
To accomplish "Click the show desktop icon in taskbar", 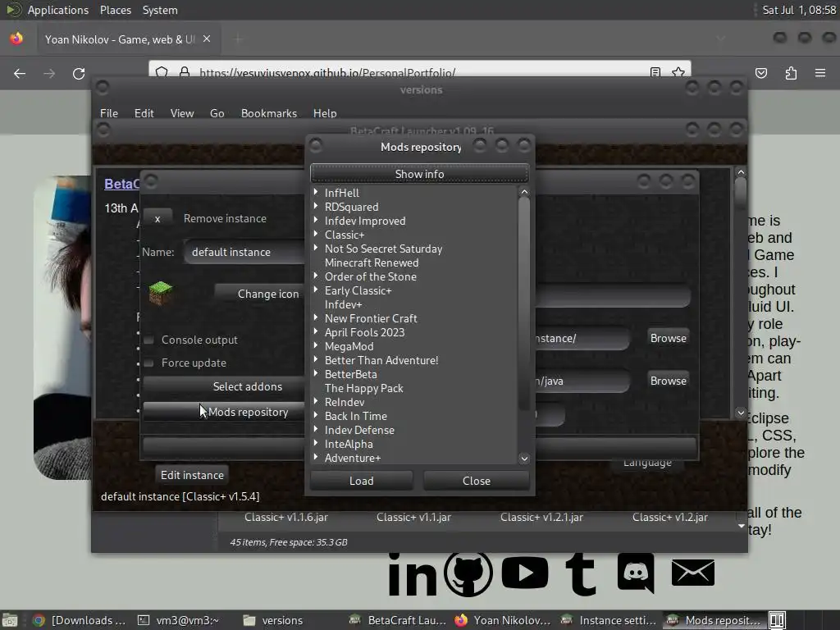I will [10, 620].
